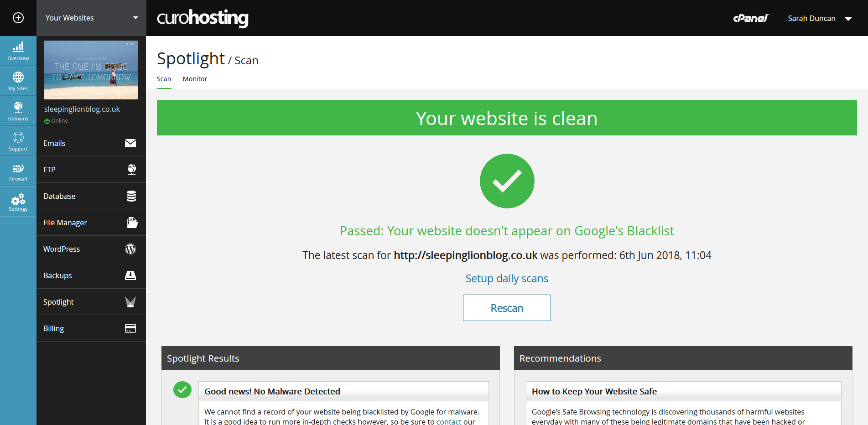Open the Settings gears icon
The width and height of the screenshot is (868, 425).
click(18, 202)
